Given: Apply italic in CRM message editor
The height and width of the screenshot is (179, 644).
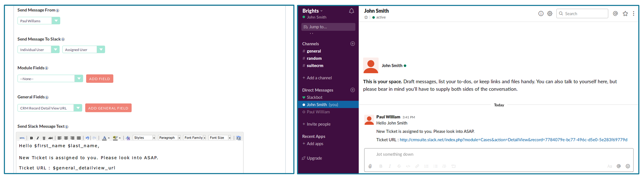Looking at the screenshot, I should click(x=38, y=138).
